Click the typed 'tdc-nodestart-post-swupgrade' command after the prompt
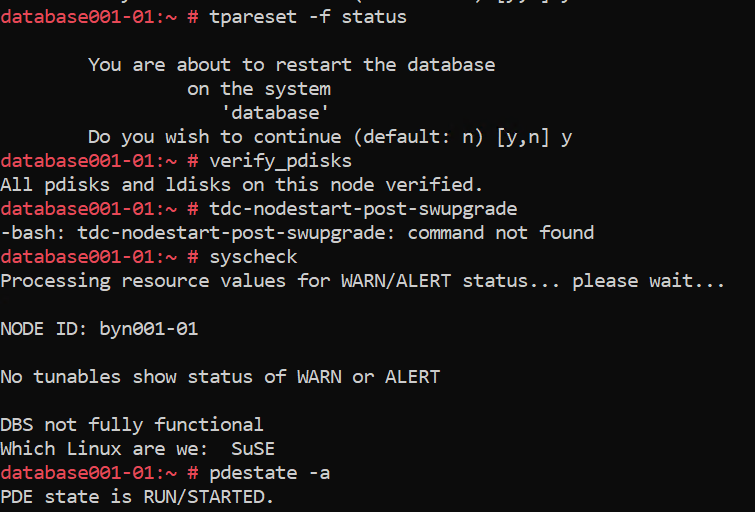This screenshot has width=755, height=512. pos(362,209)
